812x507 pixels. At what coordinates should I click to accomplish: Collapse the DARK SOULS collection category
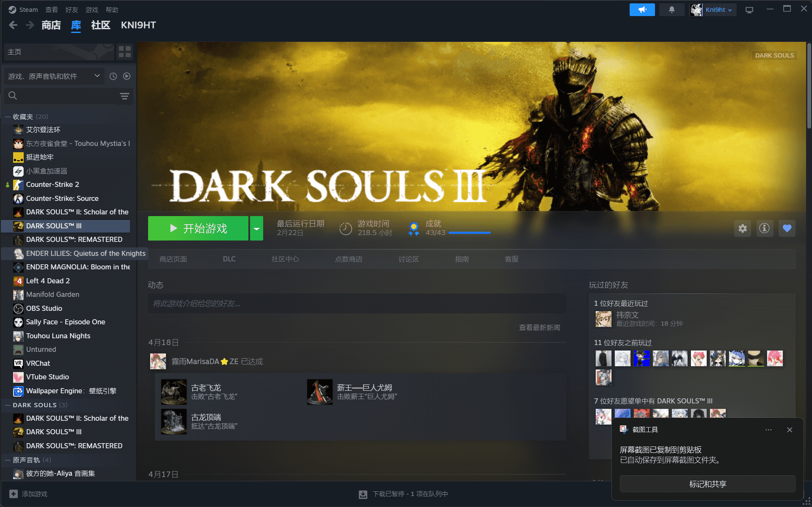click(8, 405)
